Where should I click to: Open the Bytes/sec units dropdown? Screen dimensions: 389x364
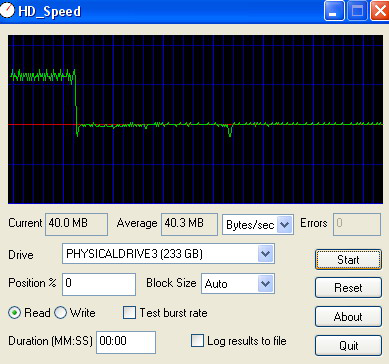284,224
